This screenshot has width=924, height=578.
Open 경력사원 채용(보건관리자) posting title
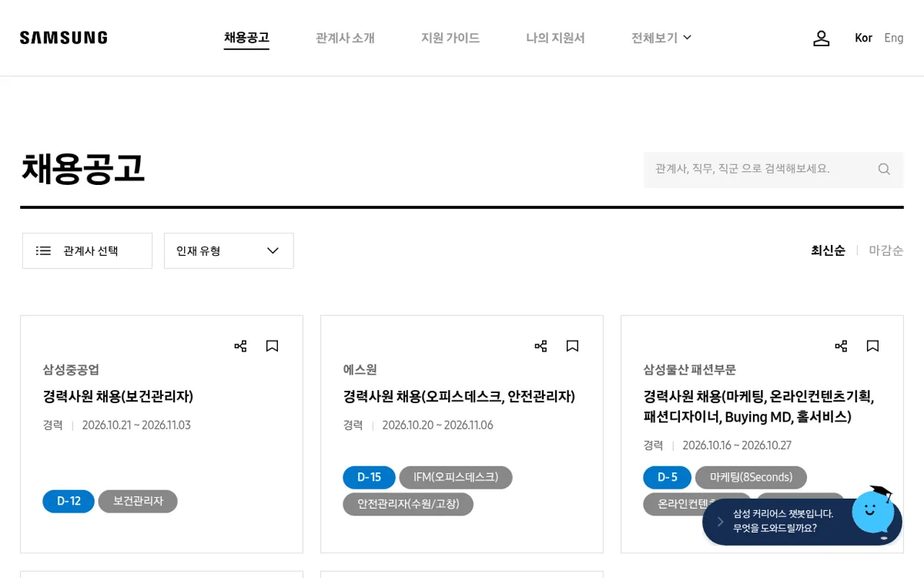(x=118, y=396)
